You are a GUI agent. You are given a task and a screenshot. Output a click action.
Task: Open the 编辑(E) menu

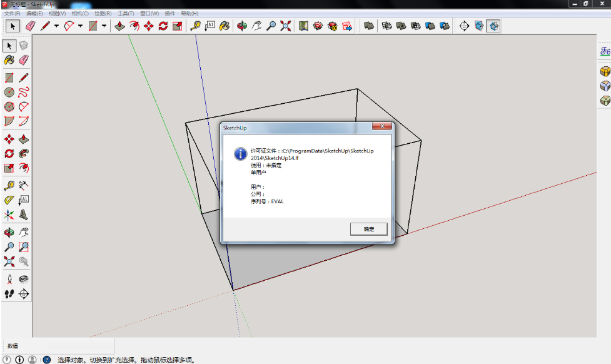34,13
